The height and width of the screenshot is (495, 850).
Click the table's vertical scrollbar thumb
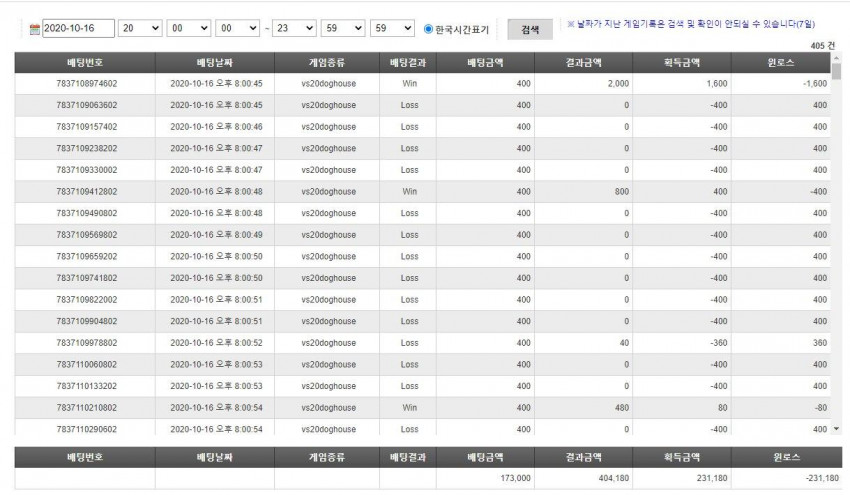click(x=836, y=71)
